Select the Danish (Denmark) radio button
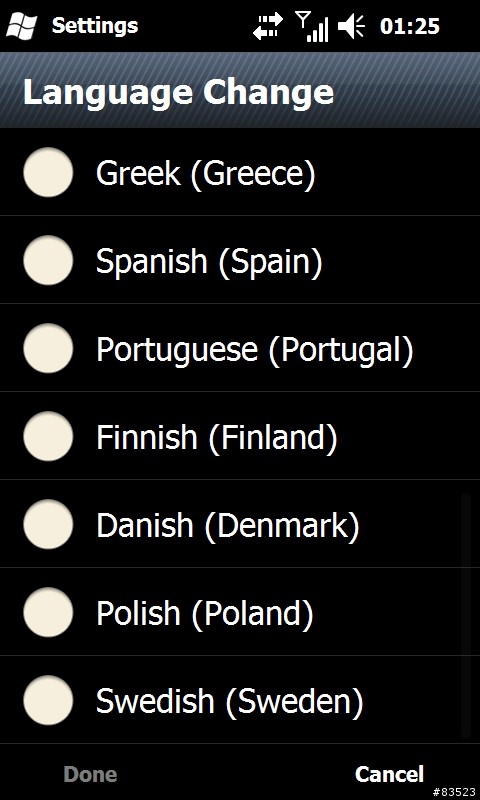This screenshot has width=480, height=800. coord(48,524)
